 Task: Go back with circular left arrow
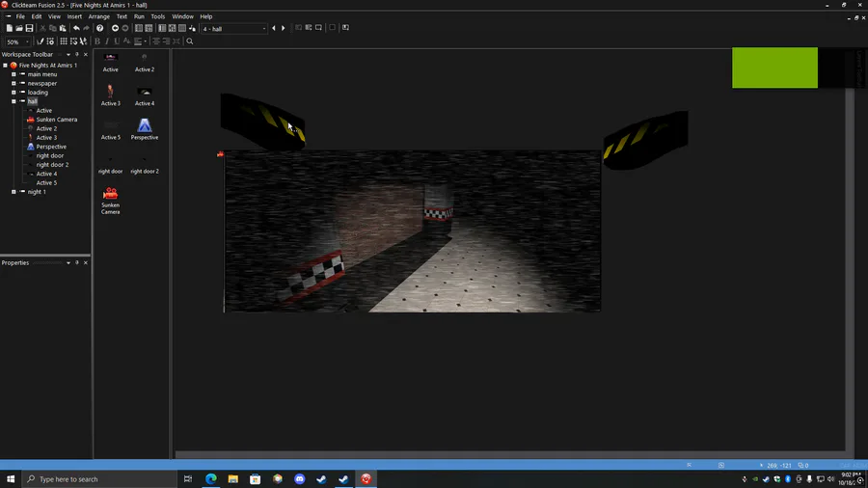coord(115,28)
